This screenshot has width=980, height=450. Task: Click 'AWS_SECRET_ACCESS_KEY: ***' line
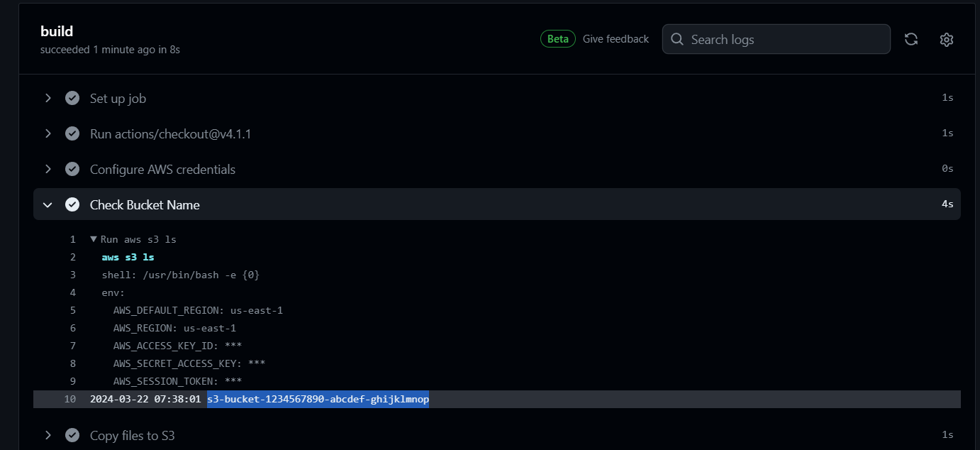[189, 363]
